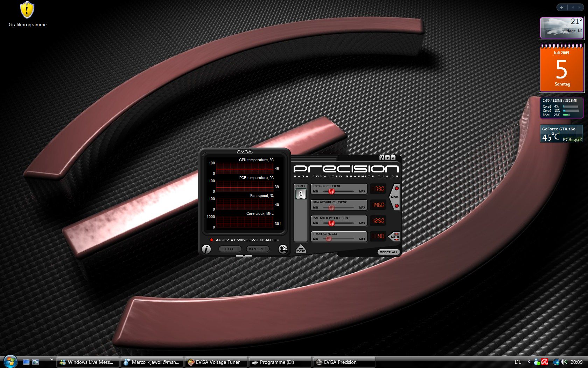
Task: Click the Fan speed percent graph
Action: click(x=245, y=204)
